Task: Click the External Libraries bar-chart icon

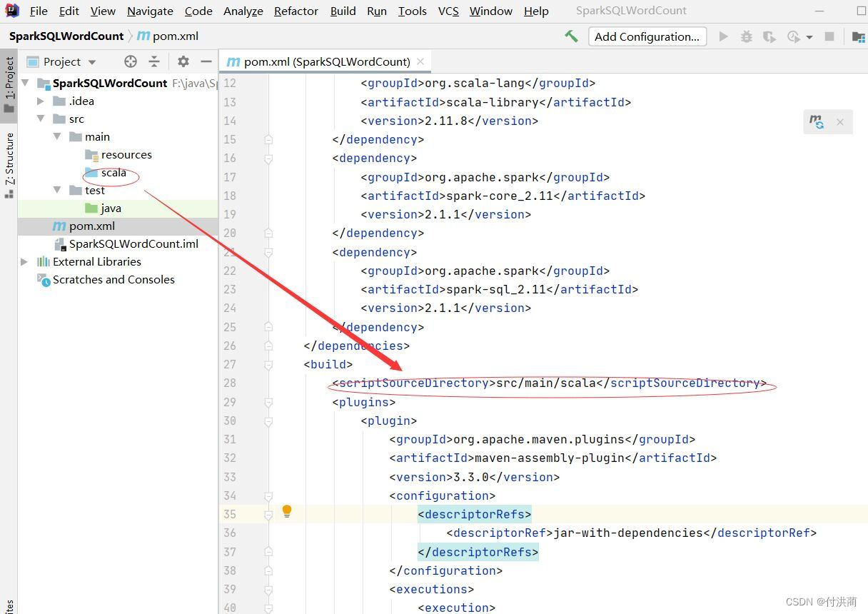Action: tap(44, 261)
